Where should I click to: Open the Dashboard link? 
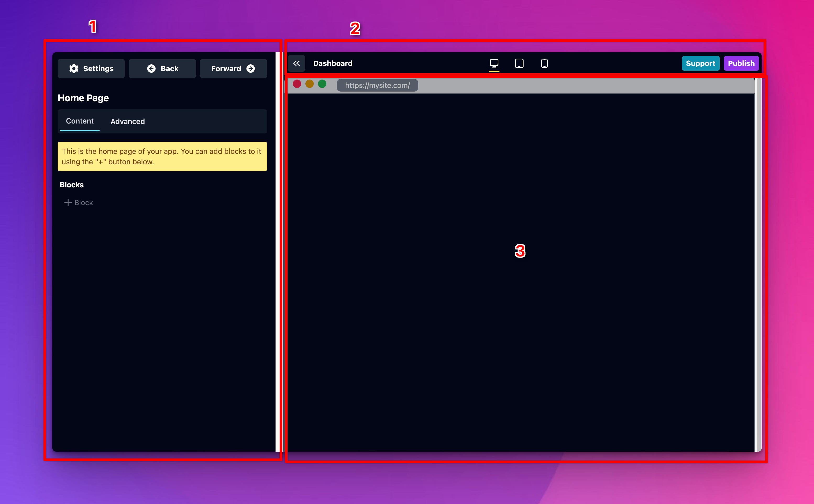(333, 63)
